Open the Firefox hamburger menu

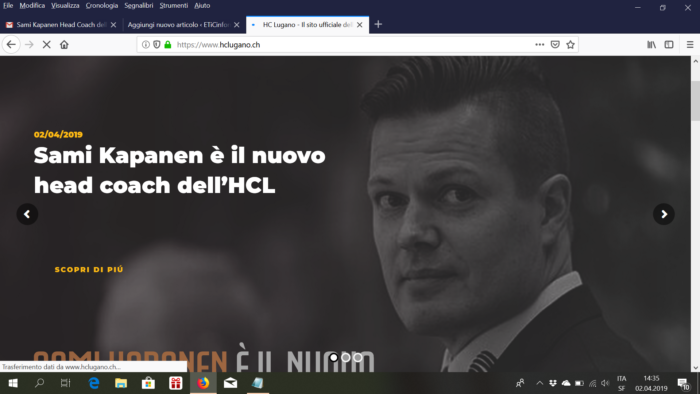point(690,45)
